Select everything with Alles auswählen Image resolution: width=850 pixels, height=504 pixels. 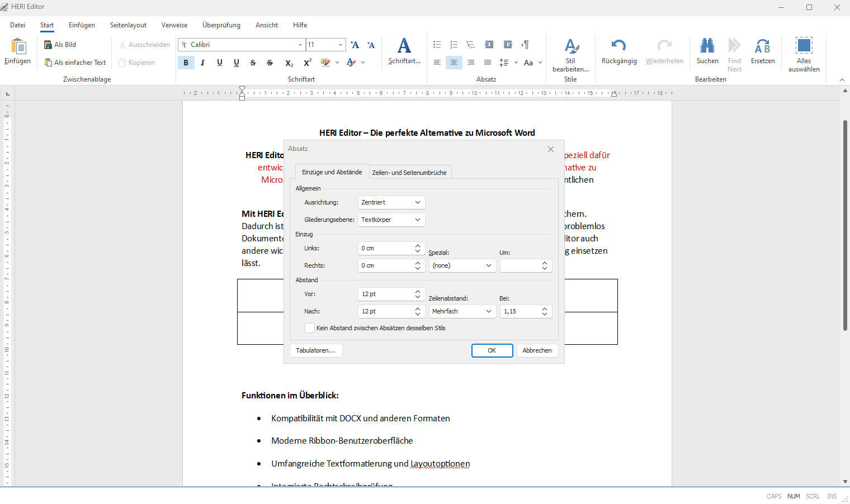(804, 55)
